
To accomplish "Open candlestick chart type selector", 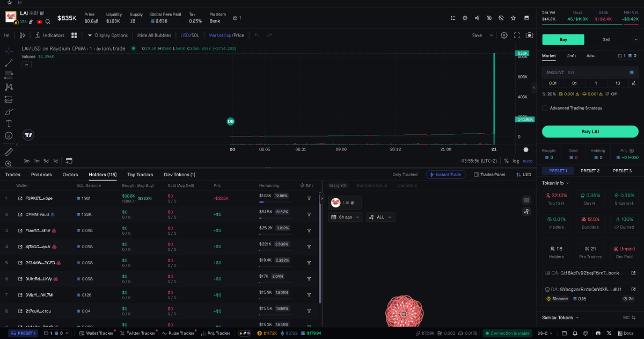I will point(22,35).
